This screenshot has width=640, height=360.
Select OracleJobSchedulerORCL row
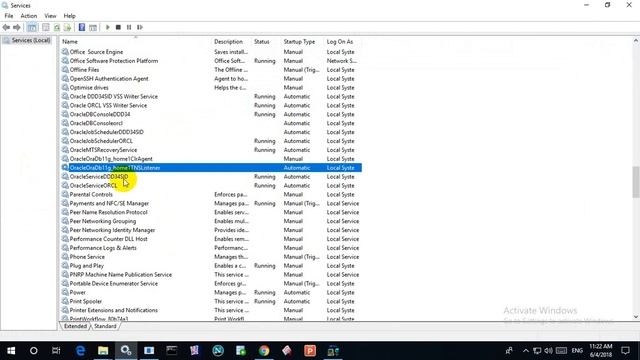[x=211, y=141]
